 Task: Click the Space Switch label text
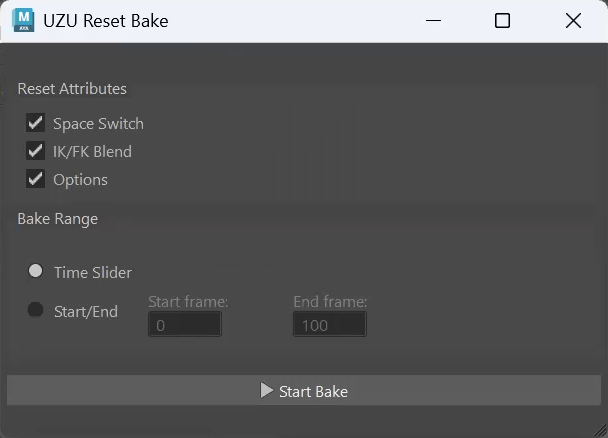[x=98, y=124]
